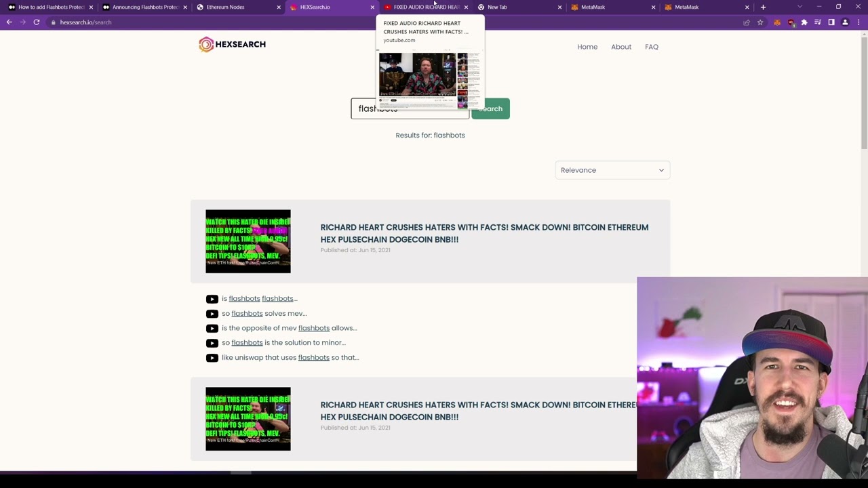Open a new browser tab with plus
This screenshot has height=488, width=868.
click(763, 7)
